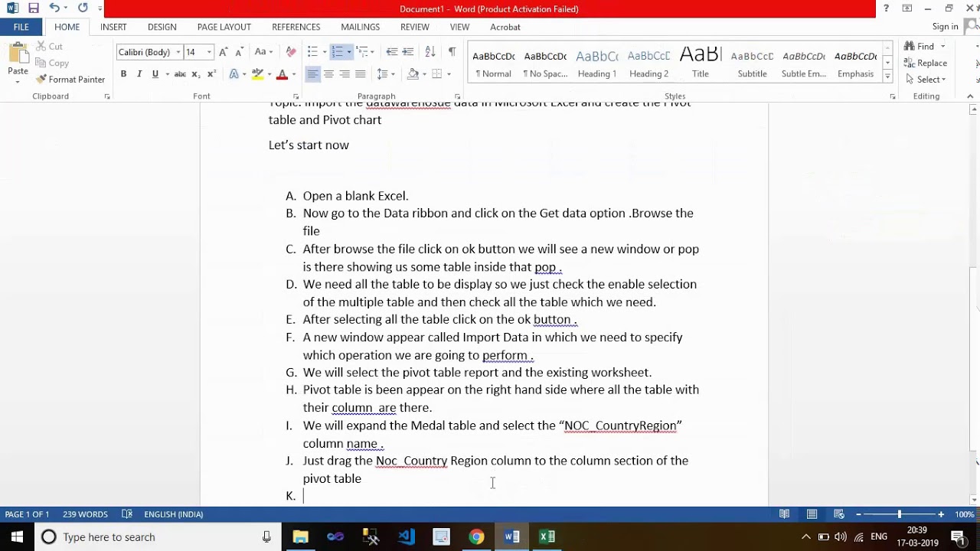This screenshot has height=551, width=980.
Task: Expand the bullets list dropdown arrow
Action: pos(324,52)
